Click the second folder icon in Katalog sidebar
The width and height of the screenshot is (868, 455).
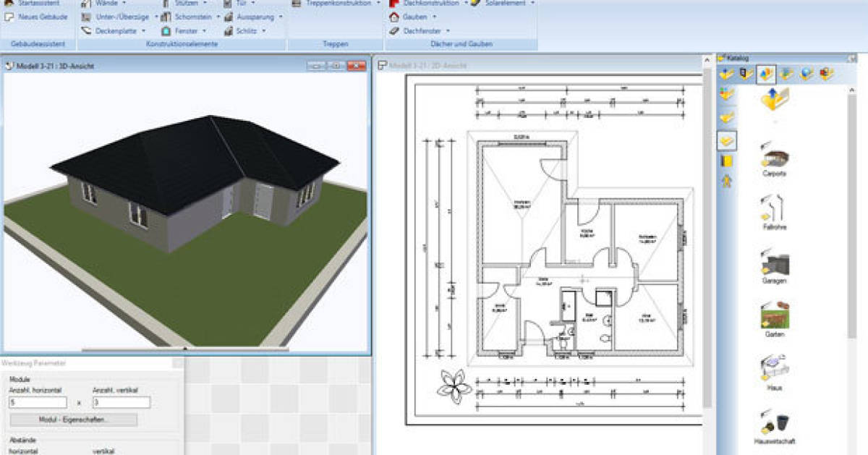(727, 116)
